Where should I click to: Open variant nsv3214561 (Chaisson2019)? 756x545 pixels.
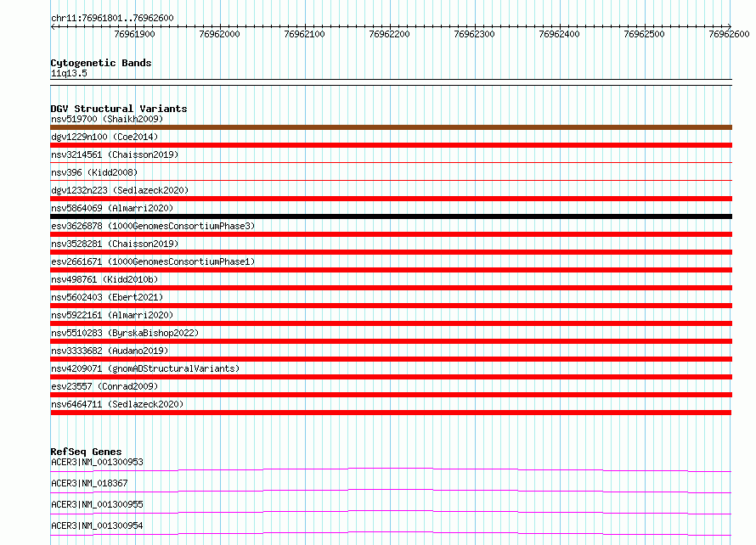click(x=115, y=155)
